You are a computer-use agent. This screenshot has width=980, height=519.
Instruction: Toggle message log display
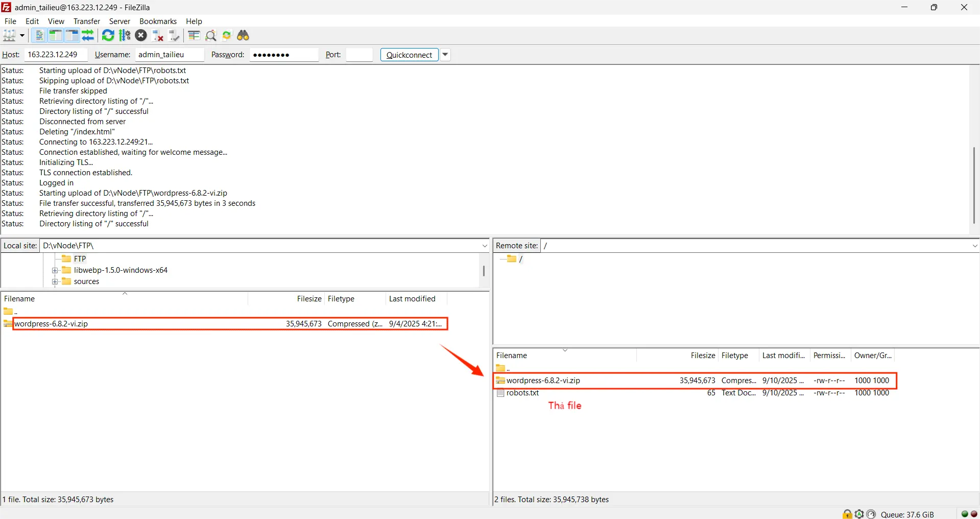coord(39,35)
